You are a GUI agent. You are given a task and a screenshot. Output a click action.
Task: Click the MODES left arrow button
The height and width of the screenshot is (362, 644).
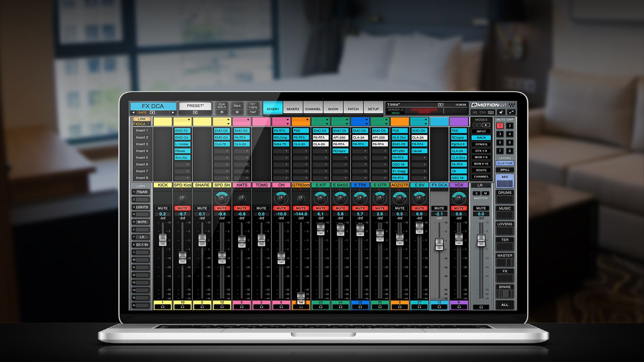(477, 125)
